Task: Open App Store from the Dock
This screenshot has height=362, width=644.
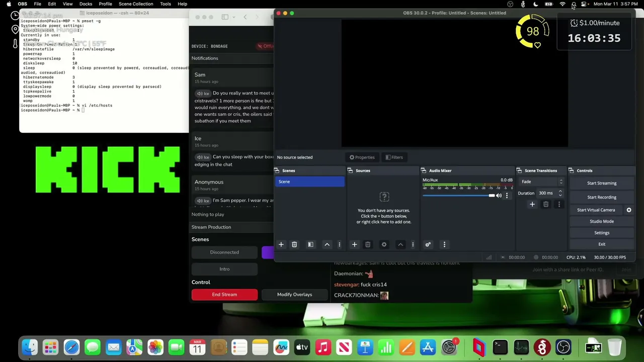Action: coord(428,347)
